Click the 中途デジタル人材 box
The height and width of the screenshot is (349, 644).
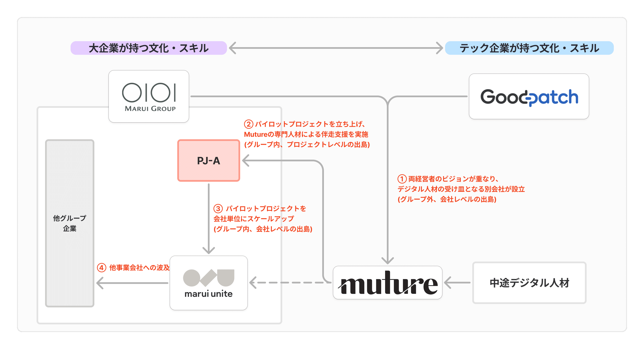[529, 283]
